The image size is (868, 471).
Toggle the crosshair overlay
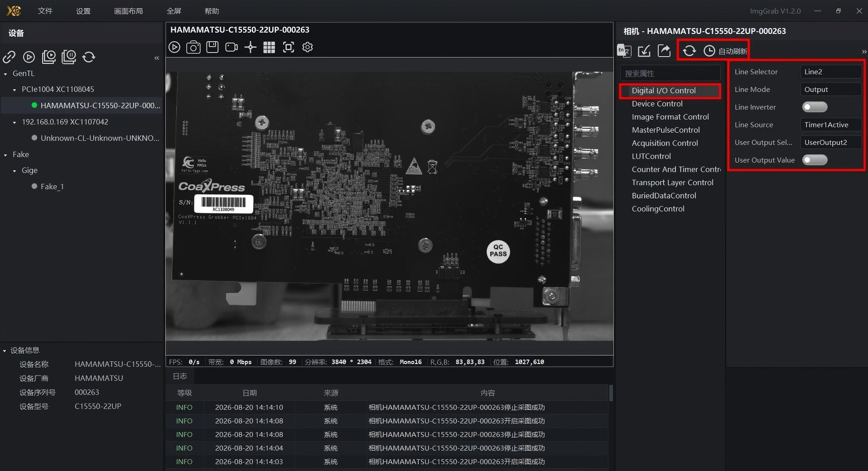[x=251, y=47]
